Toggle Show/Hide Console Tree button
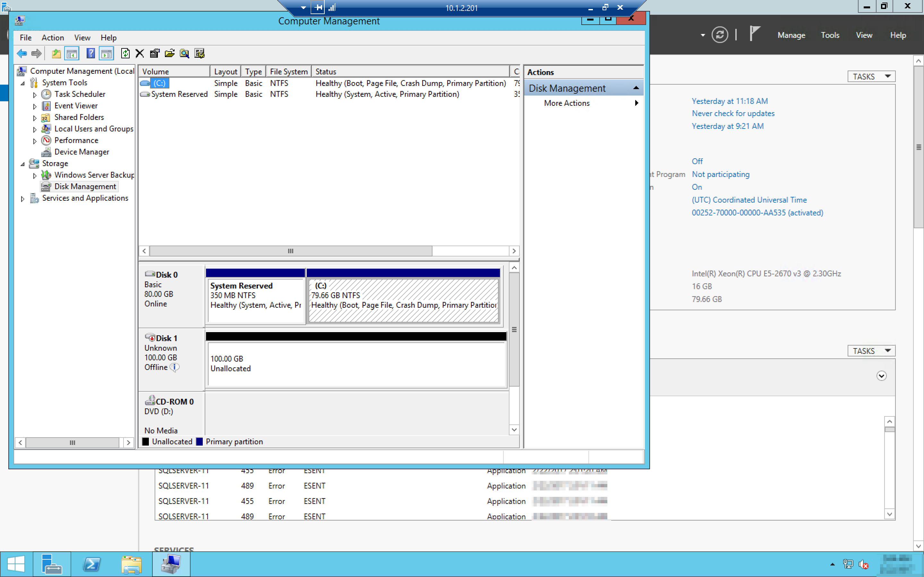 click(x=72, y=54)
